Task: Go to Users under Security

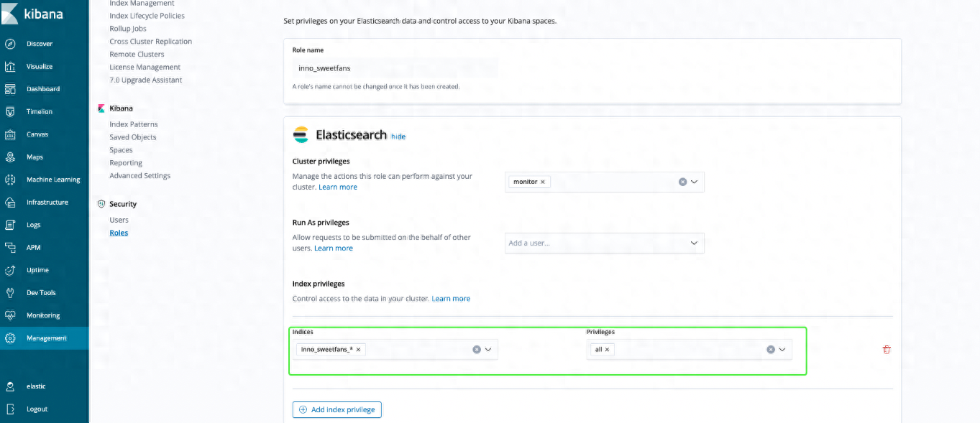Action: [119, 220]
